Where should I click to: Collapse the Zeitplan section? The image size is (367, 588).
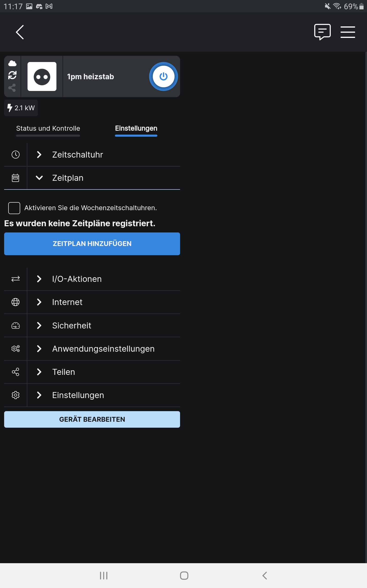tap(68, 178)
